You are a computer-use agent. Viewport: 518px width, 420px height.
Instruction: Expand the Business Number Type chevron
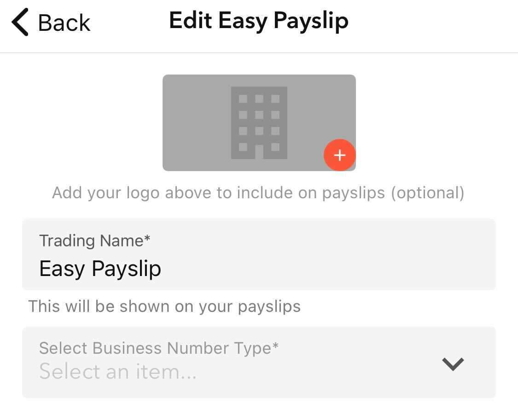click(x=453, y=363)
